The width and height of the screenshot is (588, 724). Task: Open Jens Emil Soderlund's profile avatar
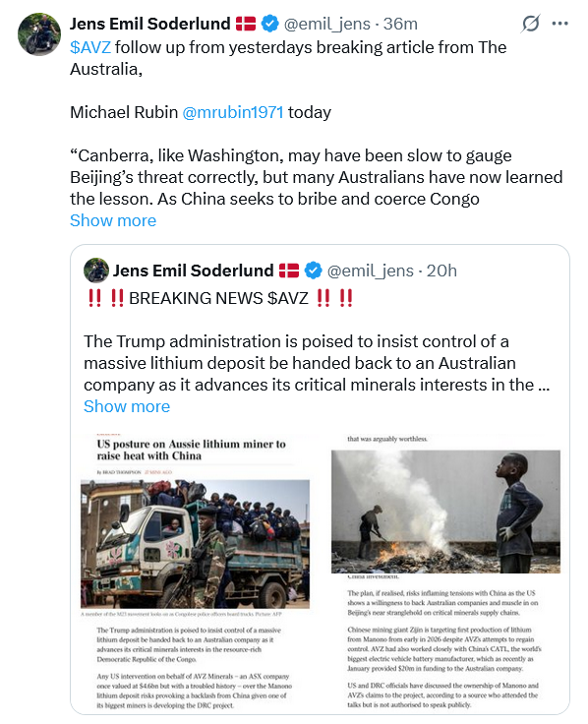(39, 34)
